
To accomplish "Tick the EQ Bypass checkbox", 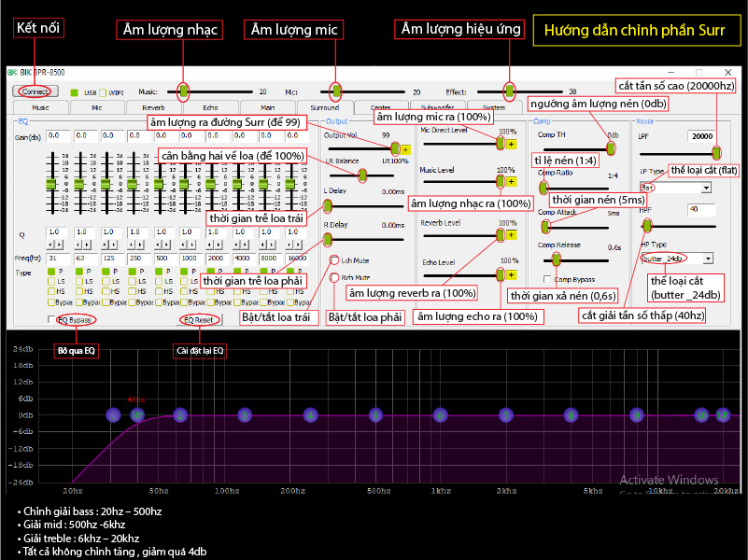I will [51, 319].
